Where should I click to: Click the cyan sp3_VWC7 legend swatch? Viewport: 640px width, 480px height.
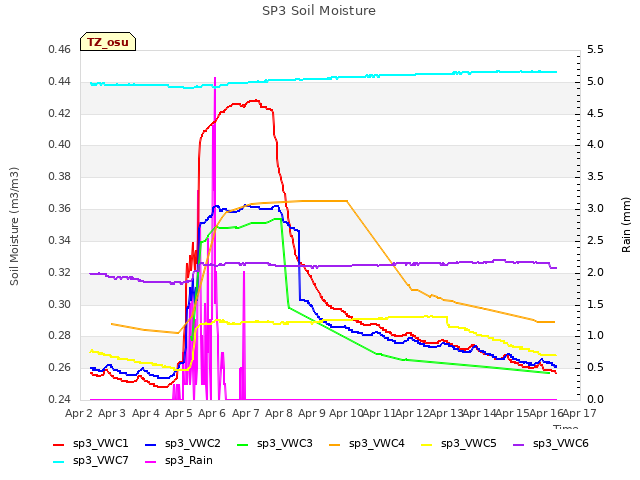(59, 462)
